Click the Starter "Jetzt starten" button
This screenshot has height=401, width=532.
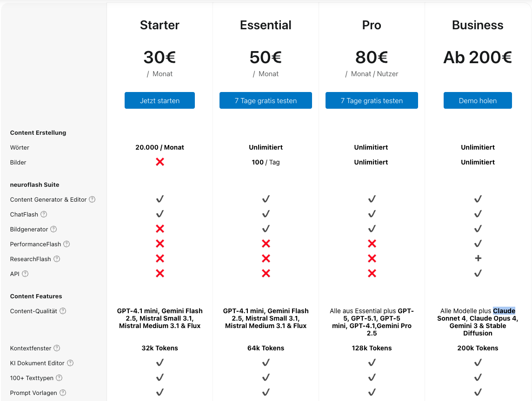[160, 100]
